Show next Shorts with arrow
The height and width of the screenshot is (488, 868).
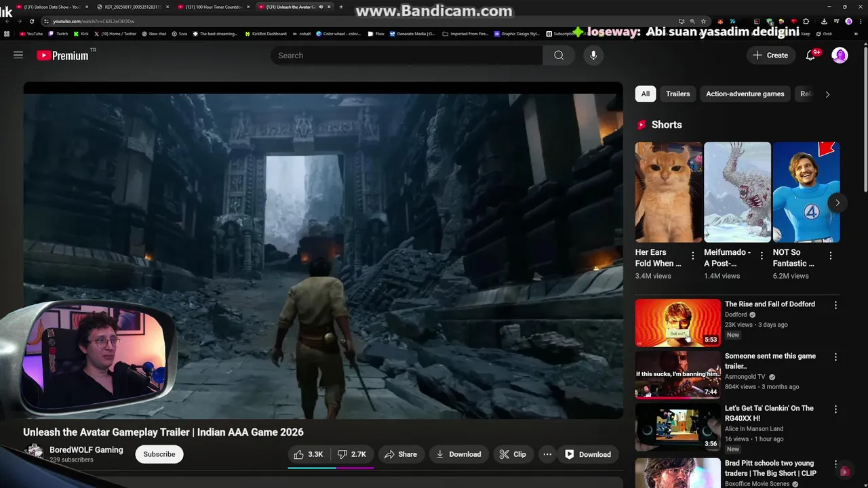837,203
